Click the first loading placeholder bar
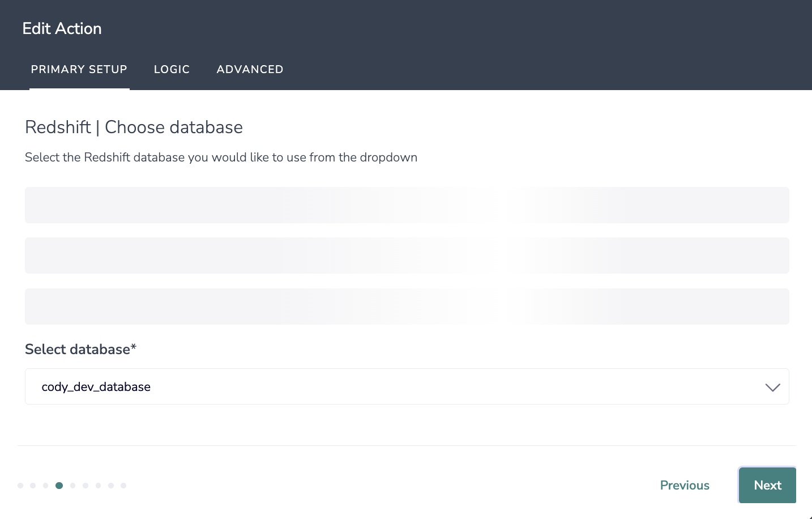 click(407, 205)
